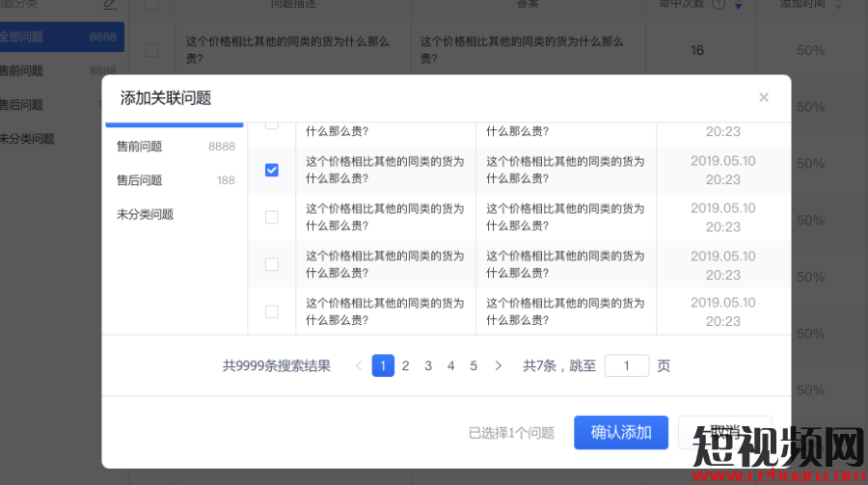Check the last row's checkbox in the dialog
This screenshot has width=868, height=485.
[x=272, y=311]
